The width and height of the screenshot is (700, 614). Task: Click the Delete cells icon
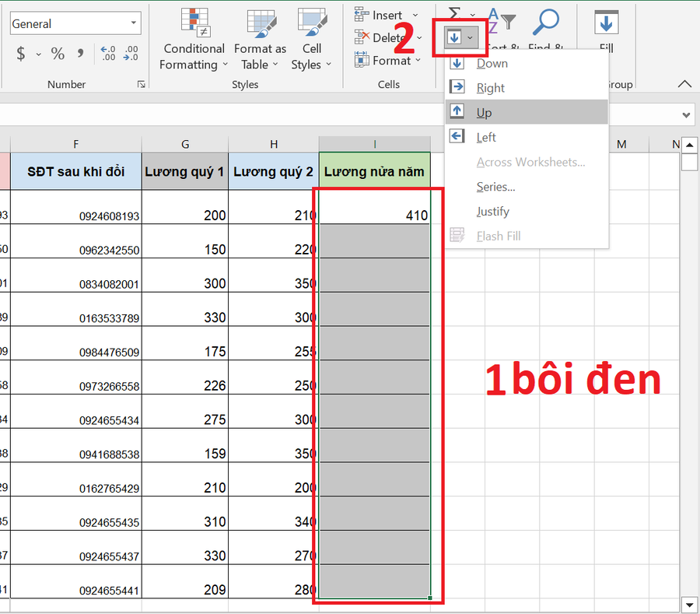(x=362, y=37)
